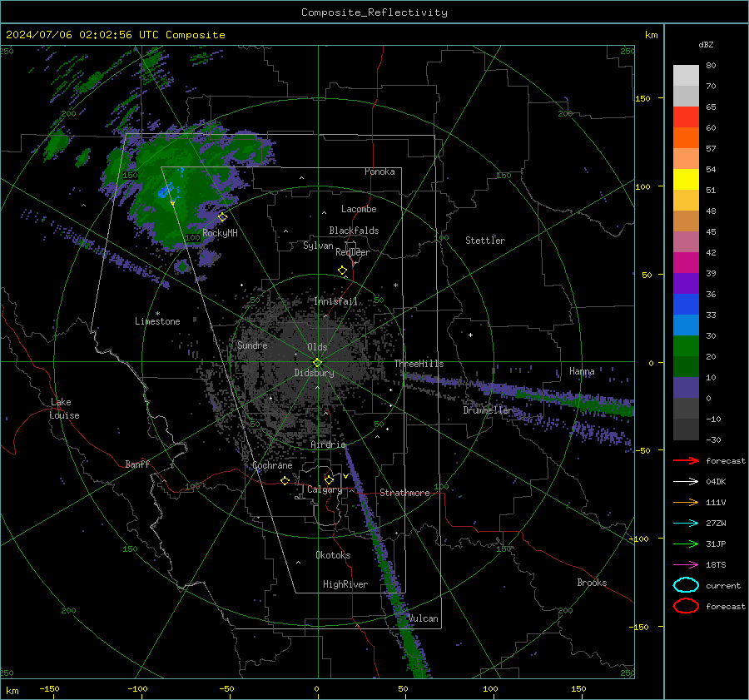
Task: Click the 100 tick on the right-side axis
Action: tap(643, 186)
